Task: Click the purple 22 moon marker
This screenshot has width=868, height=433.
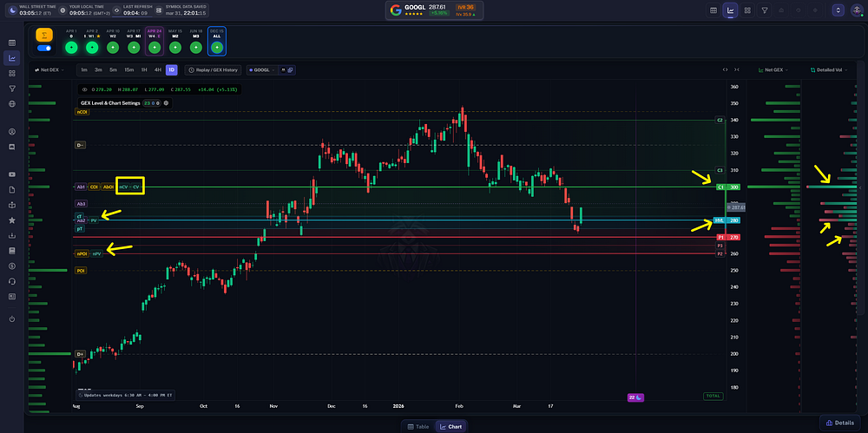Action: (x=635, y=397)
